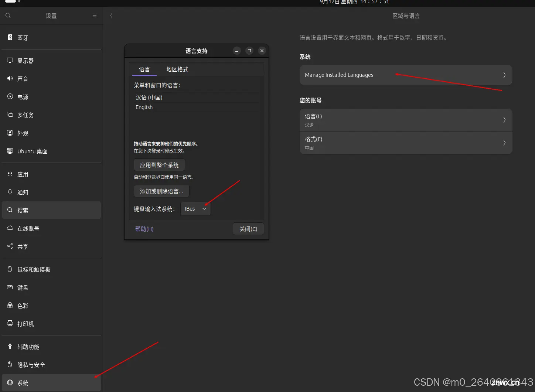535x392 pixels.
Task: Click the Displays monitor icon
Action: [10, 60]
